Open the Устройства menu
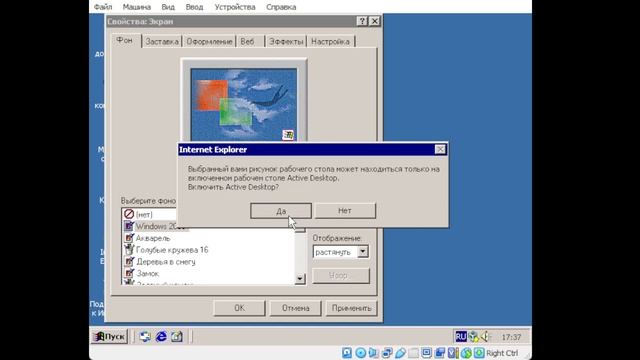 (x=235, y=7)
